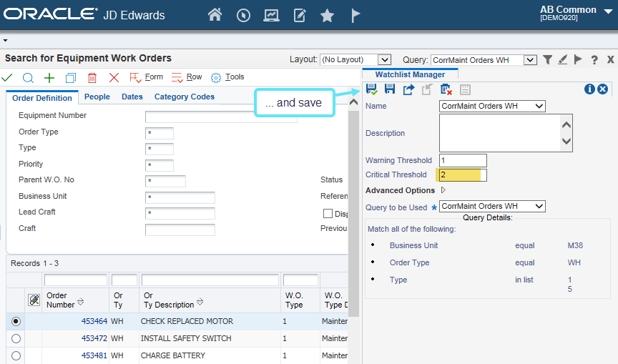Open the dashboard chart monitor icon
Screen dimensions: 618x364
point(271,15)
